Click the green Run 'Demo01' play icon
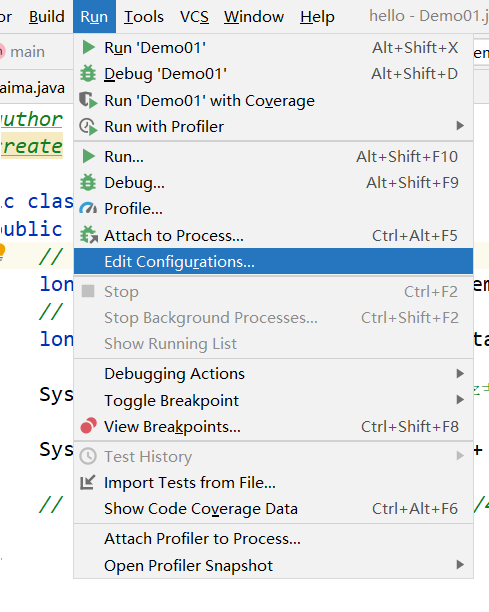Viewport: 489px width, 612px height. 89,48
